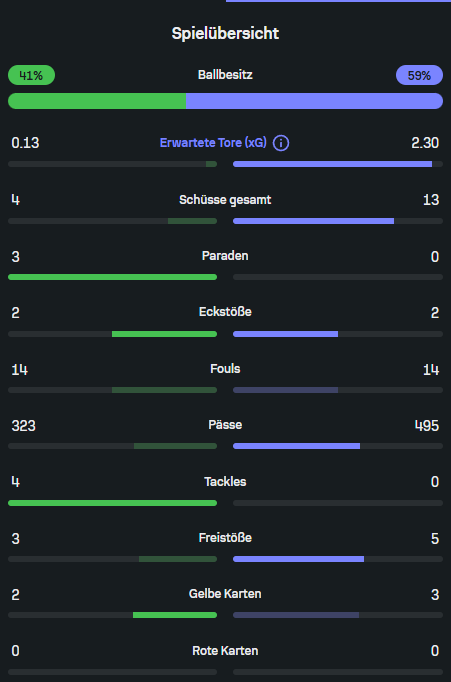
Task: Click the purple Pässe bar for 495
Action: pos(297,446)
